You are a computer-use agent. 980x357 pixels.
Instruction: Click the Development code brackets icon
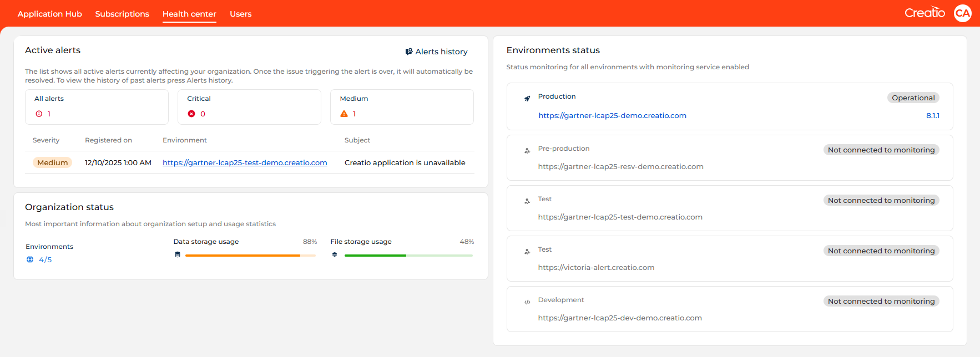[x=527, y=302]
